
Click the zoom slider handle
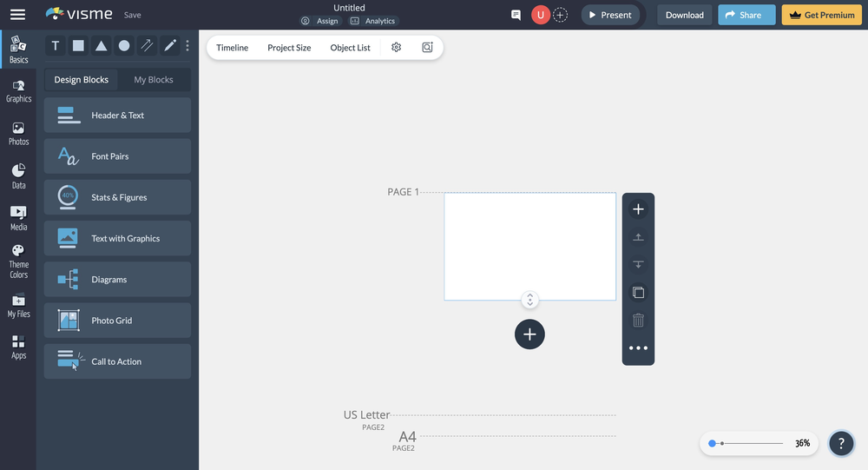coord(713,443)
